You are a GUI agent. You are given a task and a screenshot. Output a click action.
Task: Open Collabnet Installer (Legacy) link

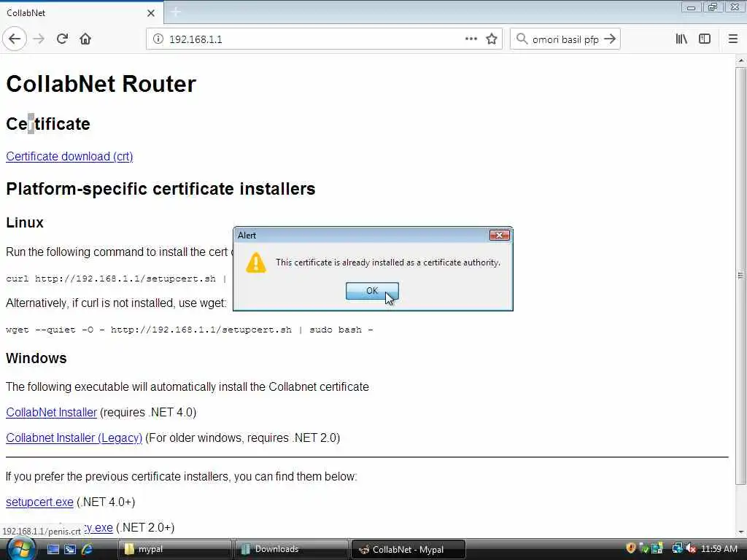pyautogui.click(x=74, y=438)
